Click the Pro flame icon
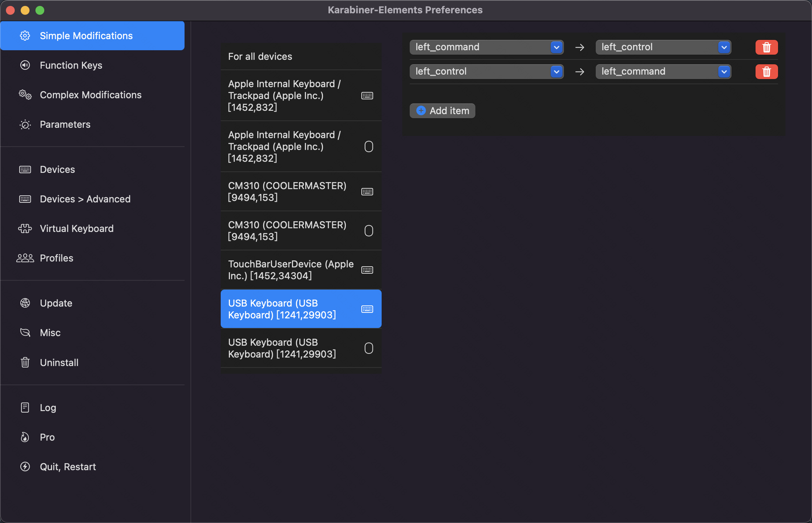 click(x=25, y=437)
